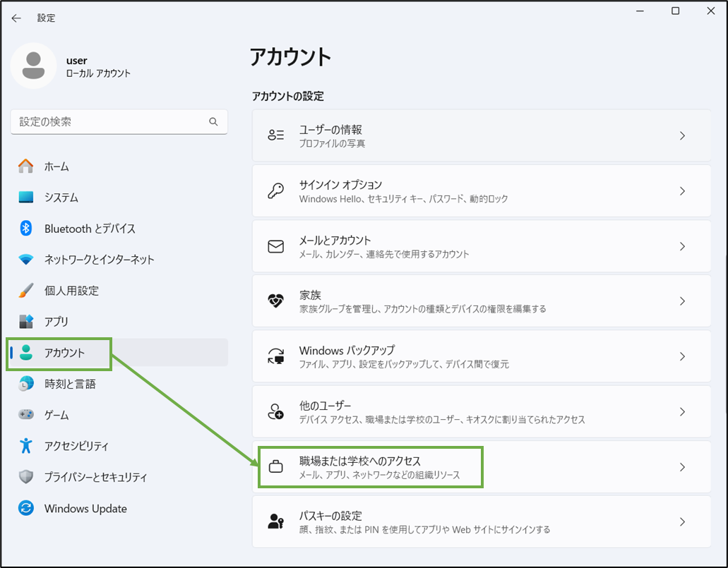The height and width of the screenshot is (568, 728).
Task: Open プライバシーとセキュリティ section
Action: pyautogui.click(x=119, y=476)
